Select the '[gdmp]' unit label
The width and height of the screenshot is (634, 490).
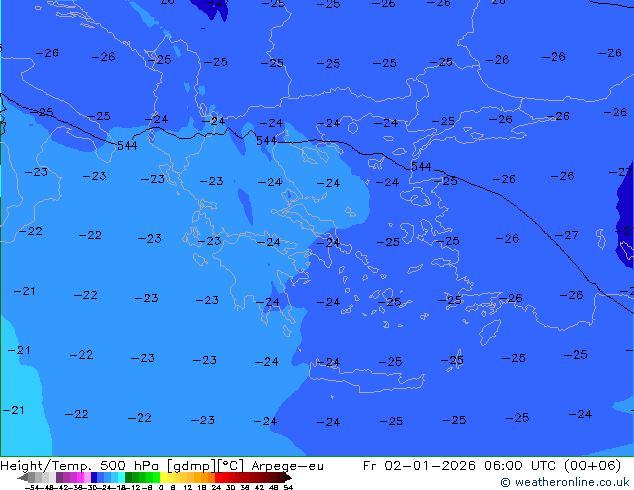192,466
